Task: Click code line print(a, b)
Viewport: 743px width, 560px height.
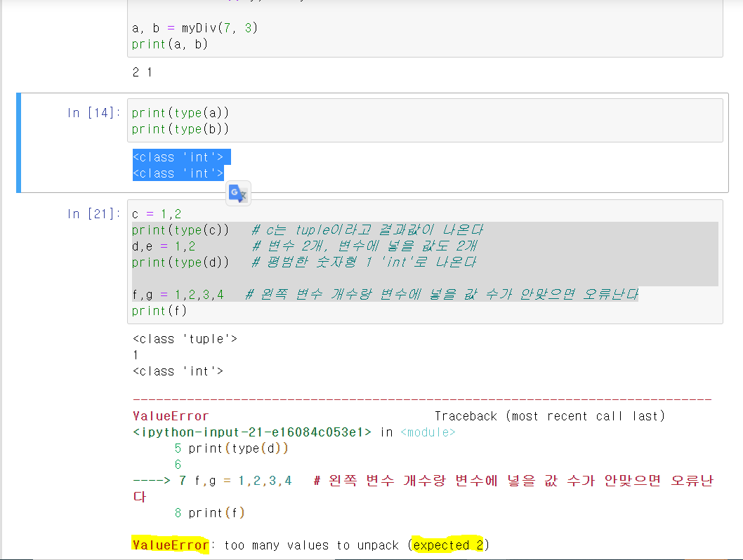Action: [x=170, y=44]
